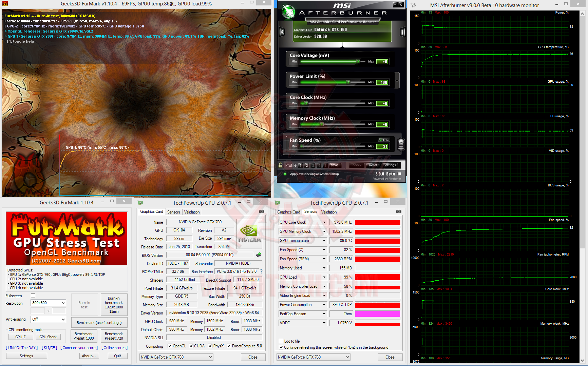588x366 pixels.
Task: Toggle the OpenCL checkbox in GPU-Z
Action: (170, 346)
